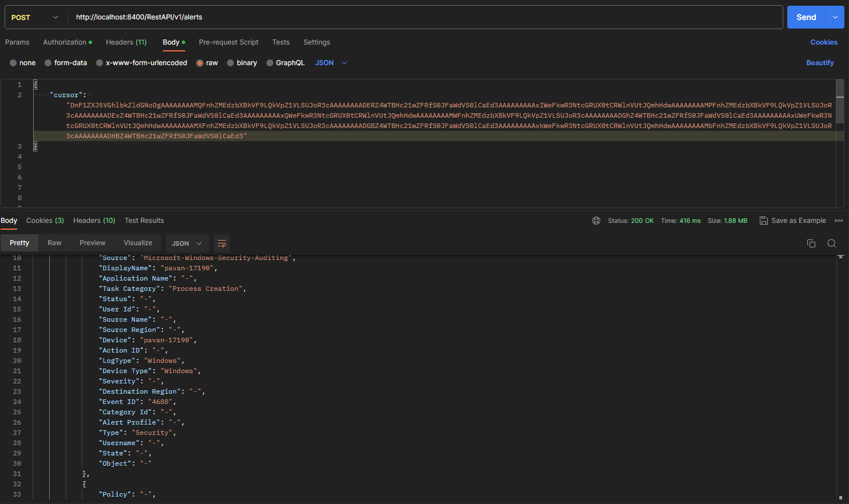Choose the GraphQL body type

(285, 63)
